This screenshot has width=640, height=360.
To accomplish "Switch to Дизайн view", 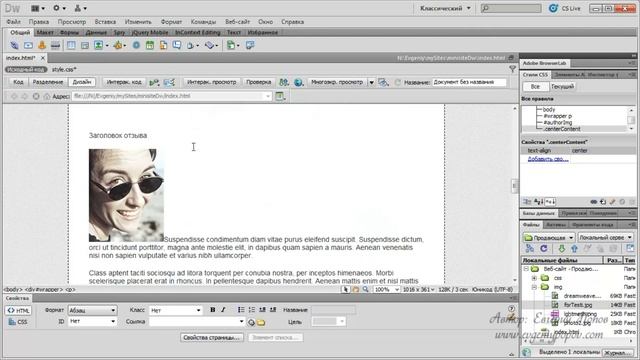I will click(x=82, y=82).
